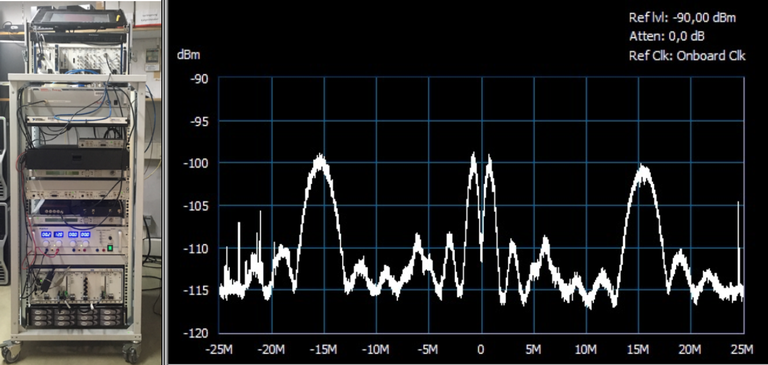Select the -120 y-axis tick label
Image resolution: width=768 pixels, height=365 pixels.
click(198, 334)
